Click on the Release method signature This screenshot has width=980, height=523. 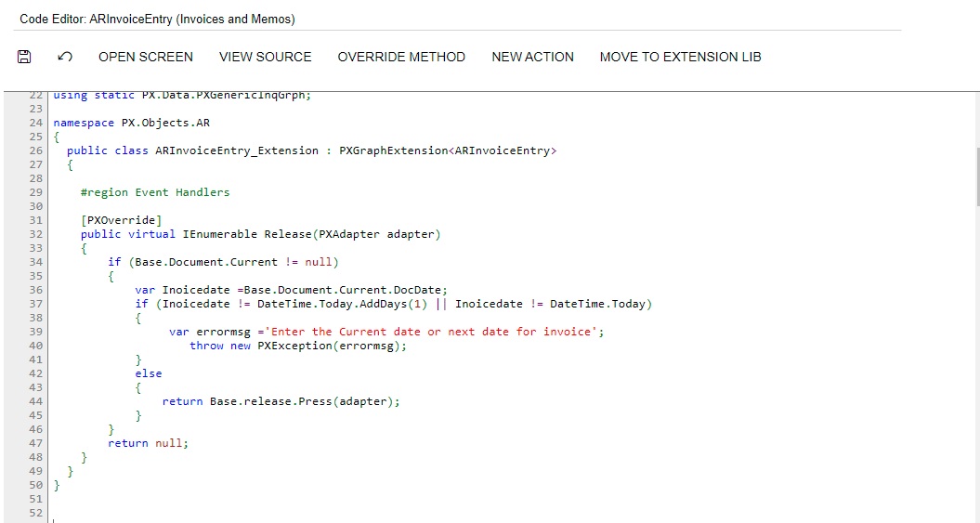point(261,234)
